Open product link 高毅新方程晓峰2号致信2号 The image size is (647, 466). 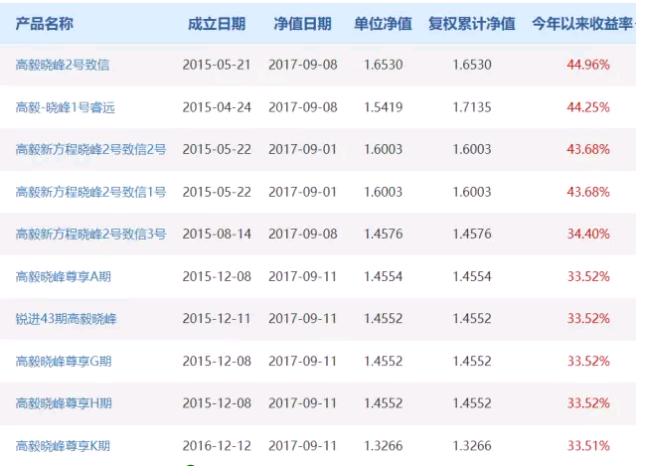(x=91, y=149)
